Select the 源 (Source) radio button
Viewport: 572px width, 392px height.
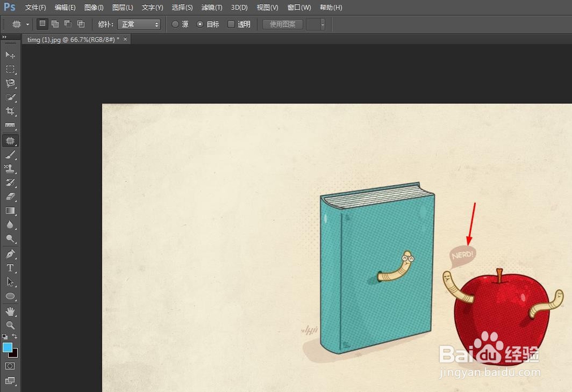tap(175, 24)
